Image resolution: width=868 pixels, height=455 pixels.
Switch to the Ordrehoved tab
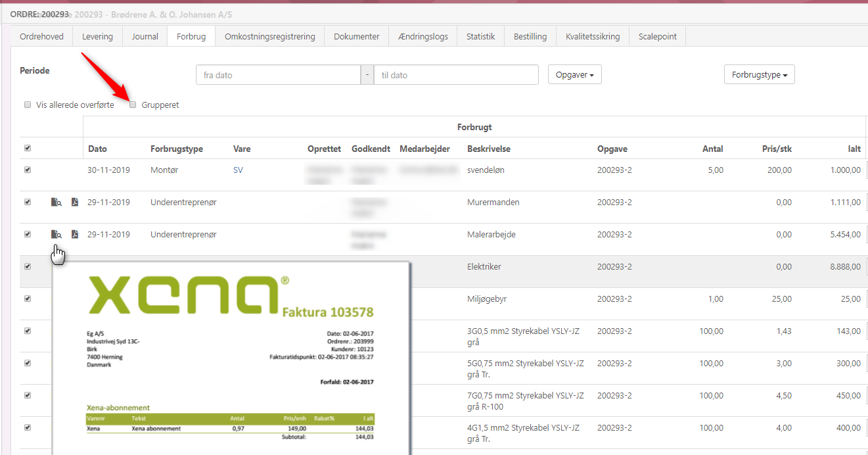coord(41,37)
